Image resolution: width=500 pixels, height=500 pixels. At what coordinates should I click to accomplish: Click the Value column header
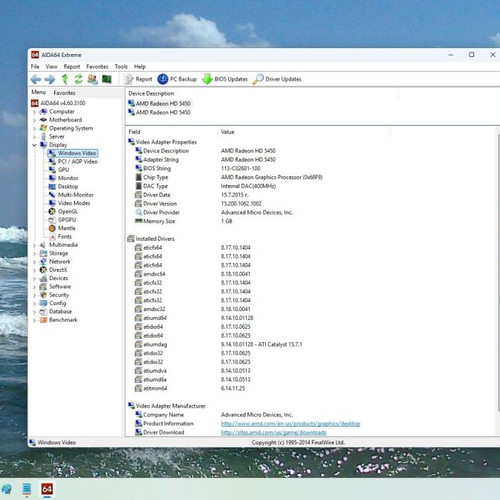pyautogui.click(x=228, y=132)
